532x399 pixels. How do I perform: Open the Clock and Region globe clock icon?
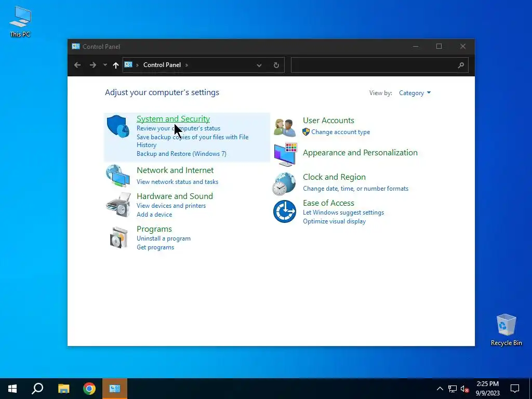click(x=284, y=184)
